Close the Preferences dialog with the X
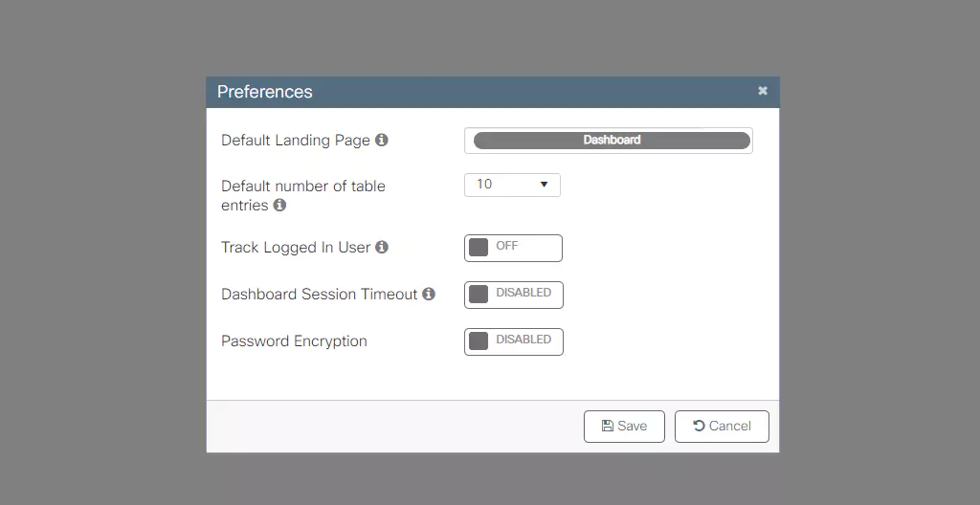 click(763, 91)
